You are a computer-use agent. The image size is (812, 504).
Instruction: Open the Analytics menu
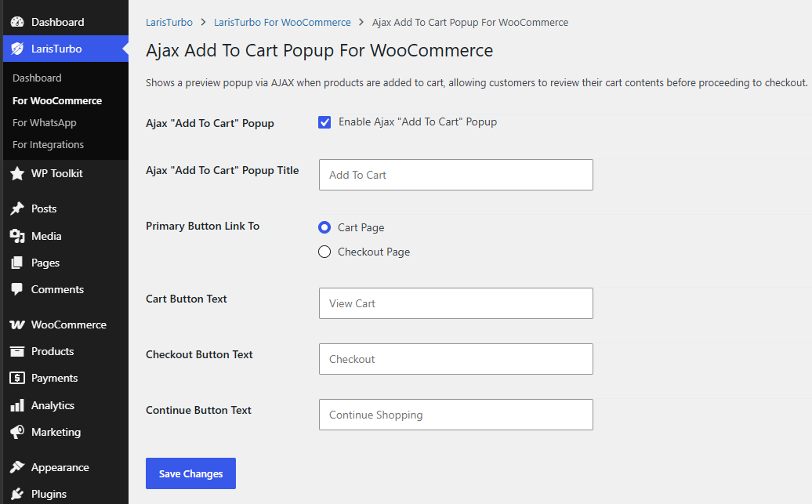(x=66, y=405)
